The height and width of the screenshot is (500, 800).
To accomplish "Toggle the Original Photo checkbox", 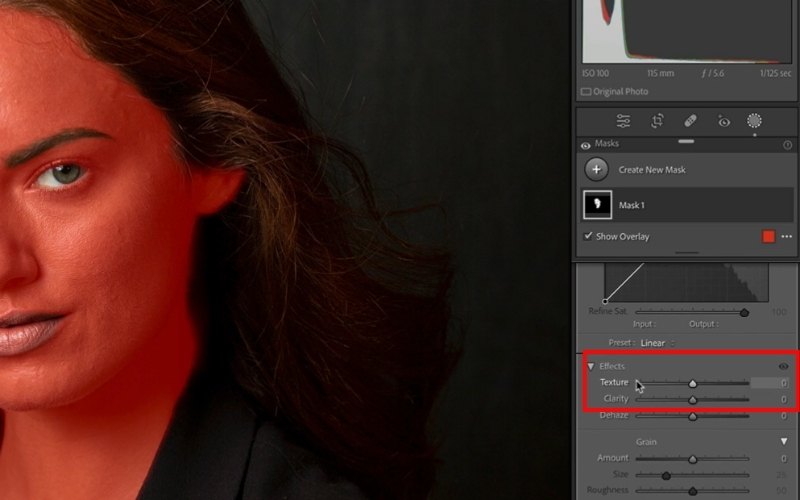I will tap(586, 92).
